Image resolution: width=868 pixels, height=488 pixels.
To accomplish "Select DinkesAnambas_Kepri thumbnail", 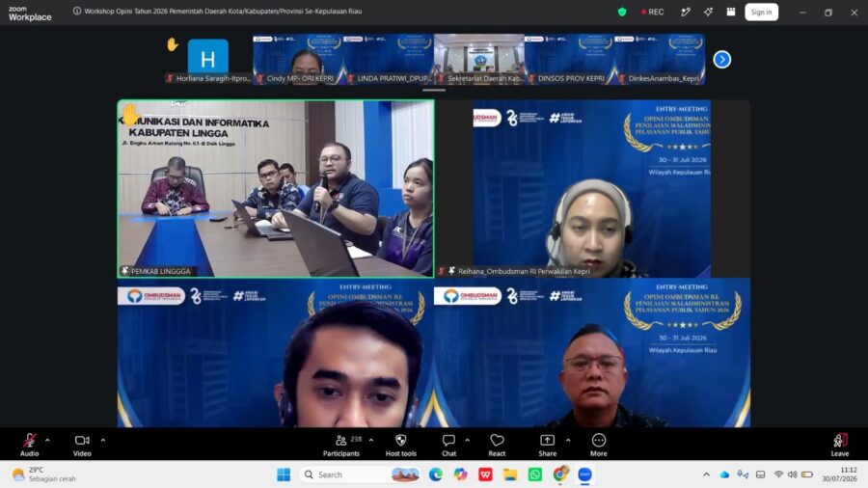I will point(660,59).
